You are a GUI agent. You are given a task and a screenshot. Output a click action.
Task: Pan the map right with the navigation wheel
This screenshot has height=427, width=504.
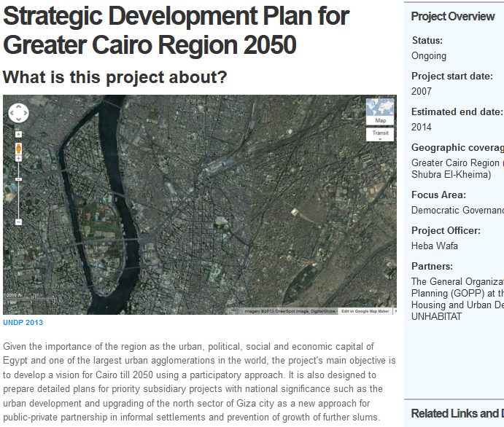(x=25, y=113)
